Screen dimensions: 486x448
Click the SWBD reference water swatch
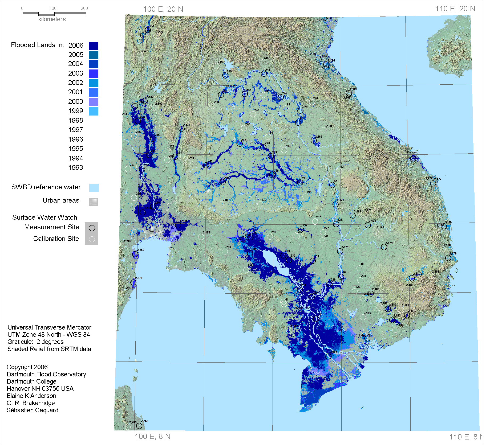click(x=94, y=187)
